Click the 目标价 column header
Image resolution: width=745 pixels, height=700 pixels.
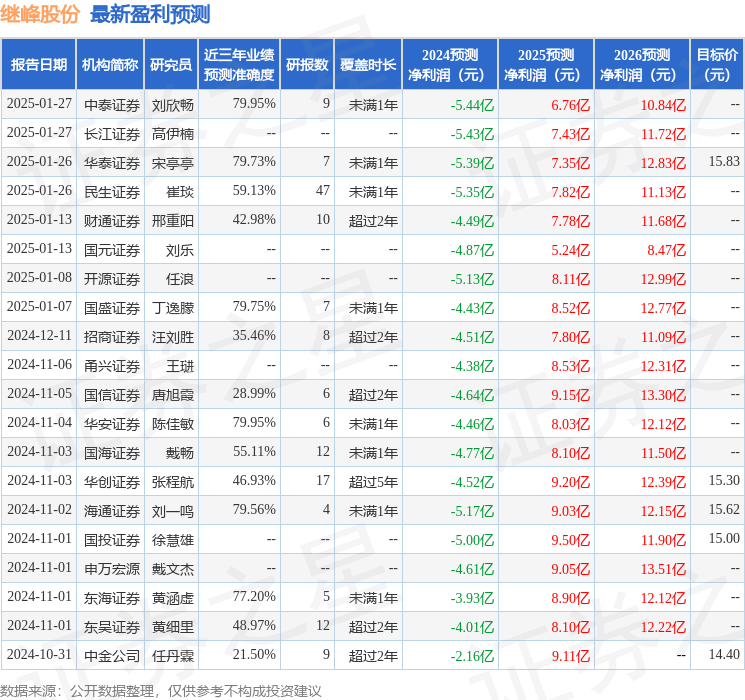click(716, 64)
